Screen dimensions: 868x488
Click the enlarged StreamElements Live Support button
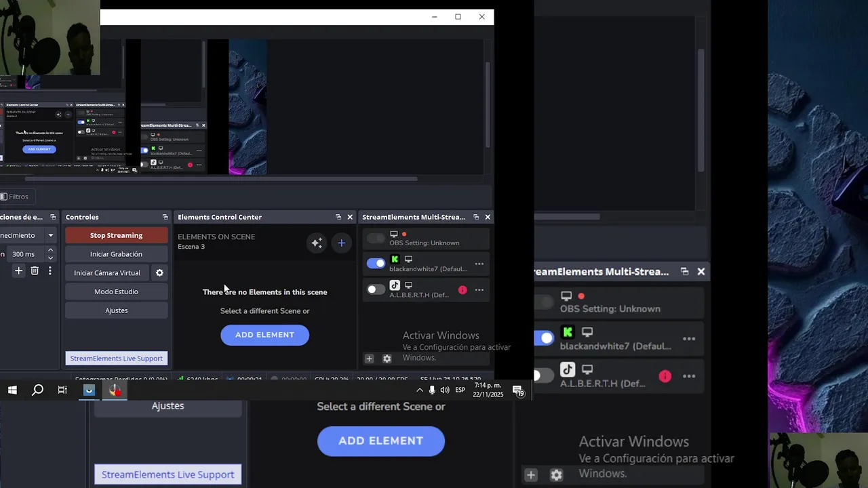[167, 474]
